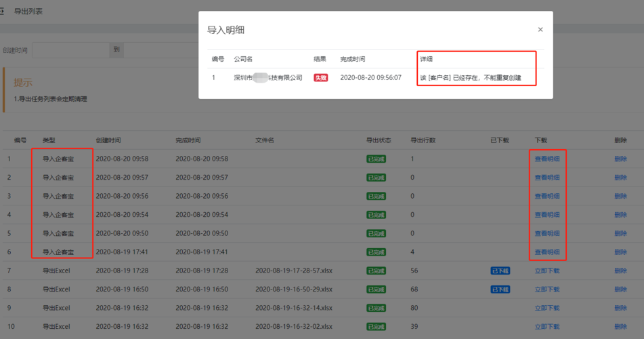Click 立即下载 for row 9
This screenshot has height=339, width=644.
coord(547,308)
